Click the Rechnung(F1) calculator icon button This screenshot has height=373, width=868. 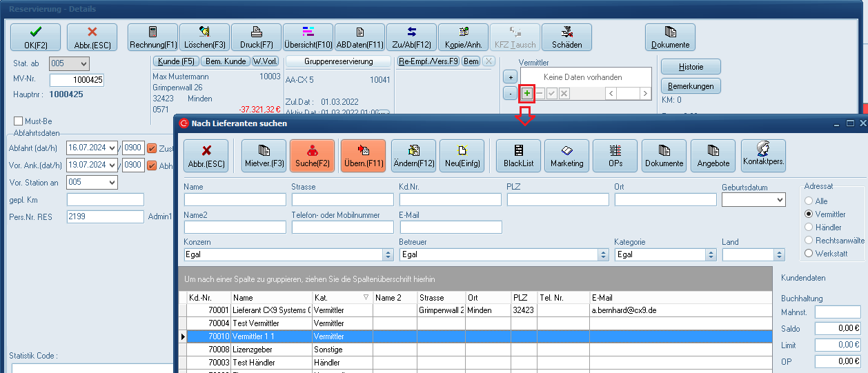click(x=152, y=37)
